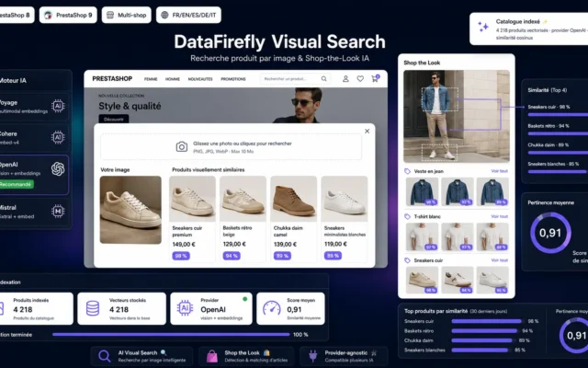Click the product search input field
Image resolution: width=588 pixels, height=368 pixels.
pos(296,79)
